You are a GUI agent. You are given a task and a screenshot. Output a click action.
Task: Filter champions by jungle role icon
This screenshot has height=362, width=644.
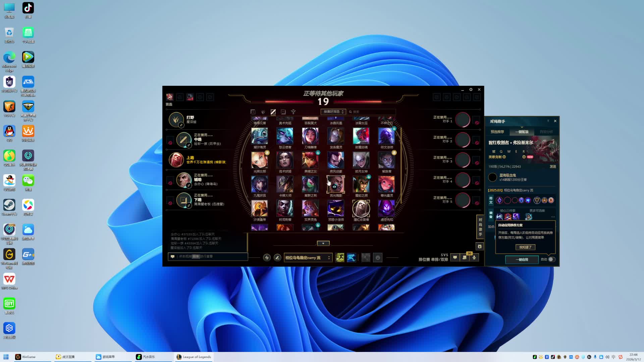click(263, 112)
